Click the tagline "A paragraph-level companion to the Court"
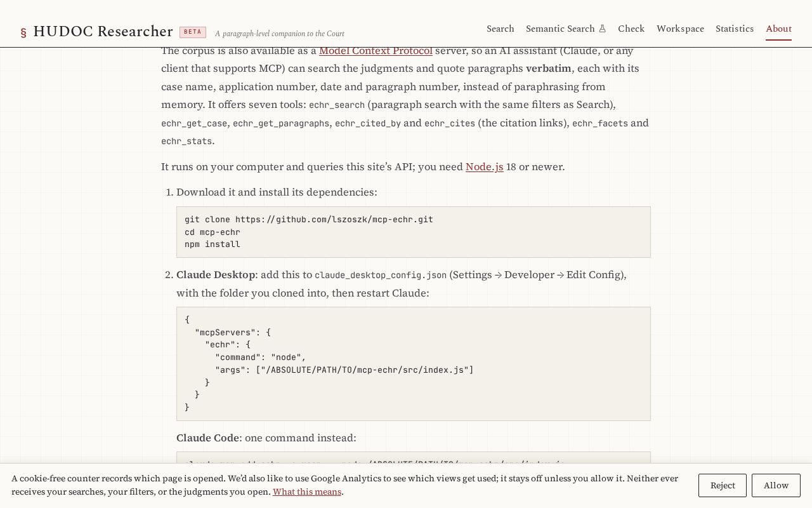Viewport: 812px width, 508px height. point(280,34)
